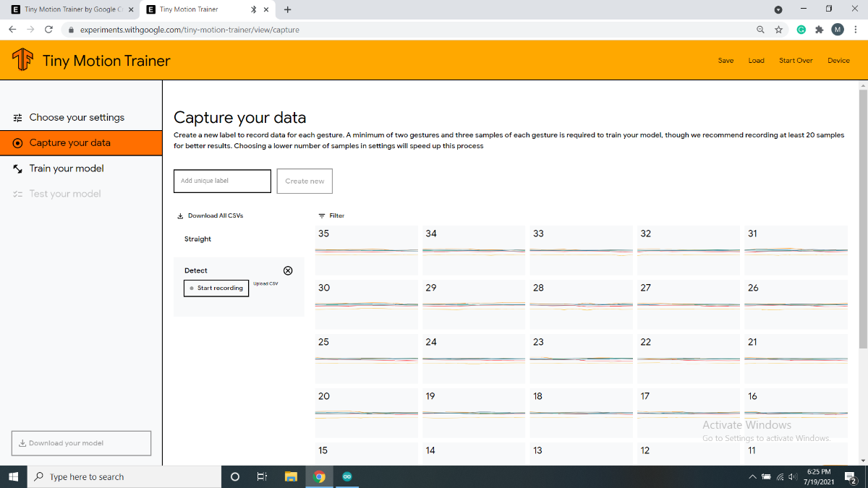
Task: Click the Upload CSV link
Action: (265, 283)
